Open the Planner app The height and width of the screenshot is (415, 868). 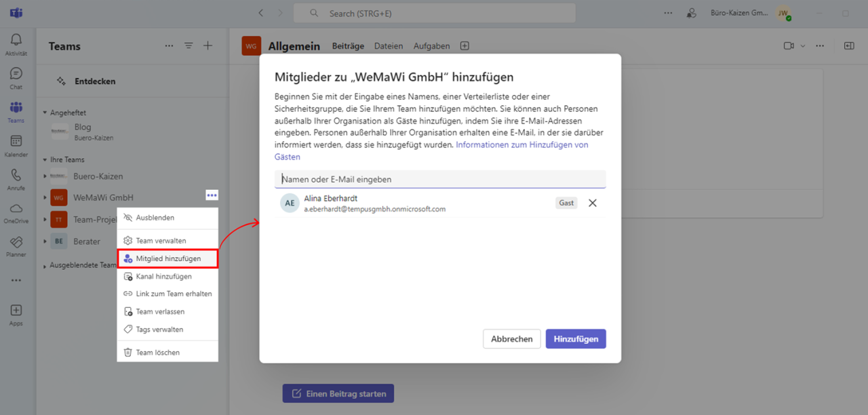[16, 247]
